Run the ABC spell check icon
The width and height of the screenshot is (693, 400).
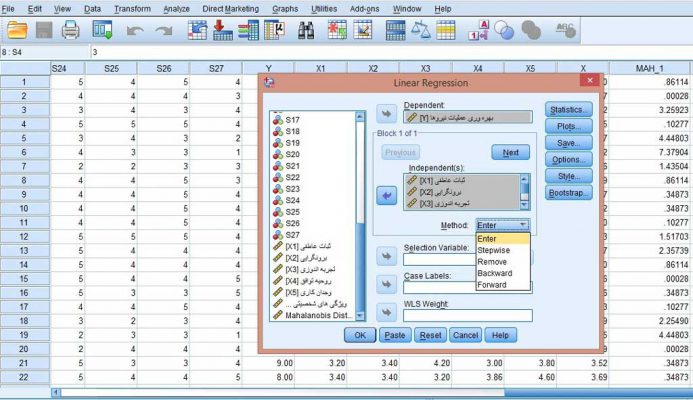point(565,30)
